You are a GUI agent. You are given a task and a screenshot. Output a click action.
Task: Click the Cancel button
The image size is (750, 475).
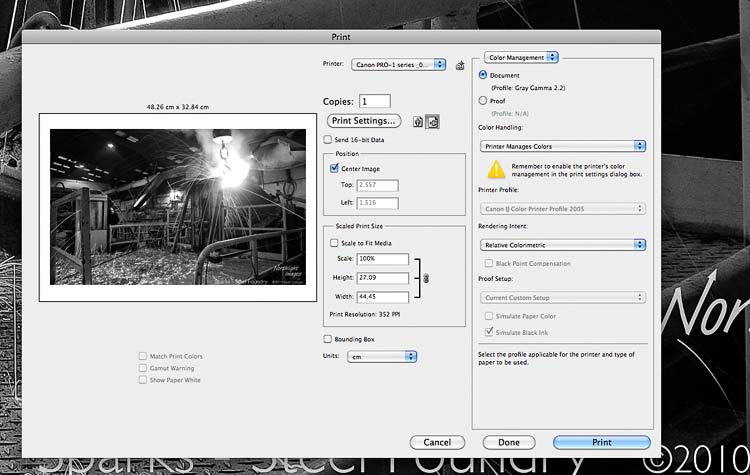coord(437,442)
